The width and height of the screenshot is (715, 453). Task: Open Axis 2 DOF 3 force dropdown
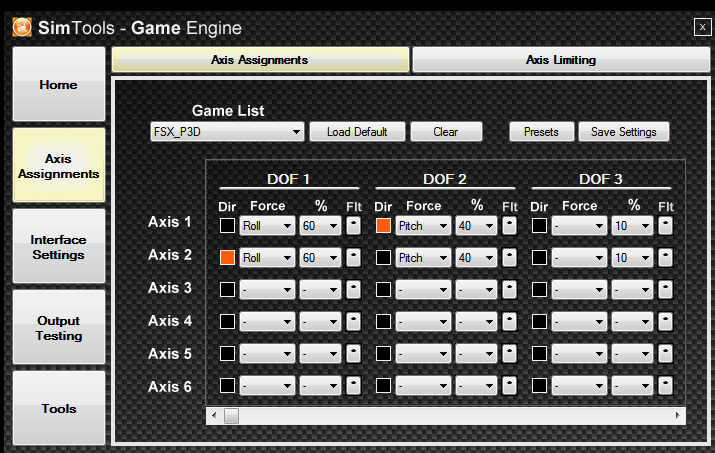(579, 258)
